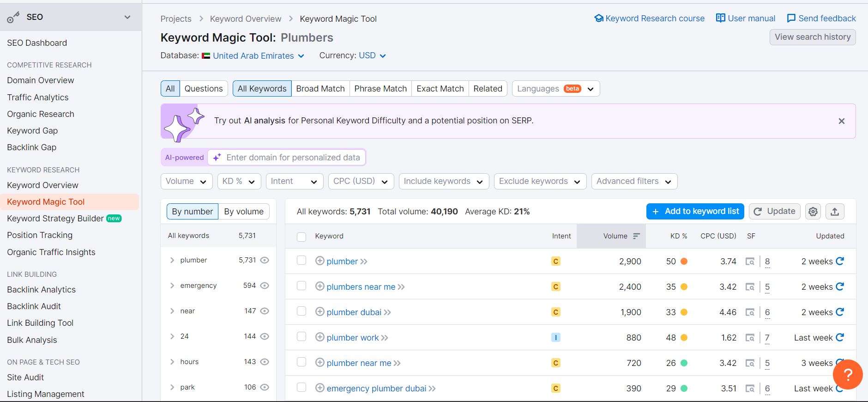Change database from United Arab Emirates
This screenshot has width=868, height=402.
point(253,56)
